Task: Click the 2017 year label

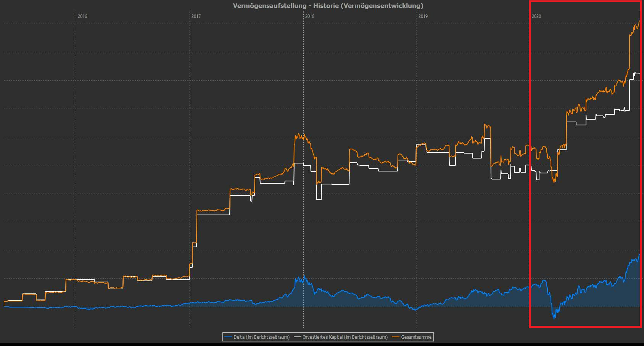Action: click(x=196, y=16)
